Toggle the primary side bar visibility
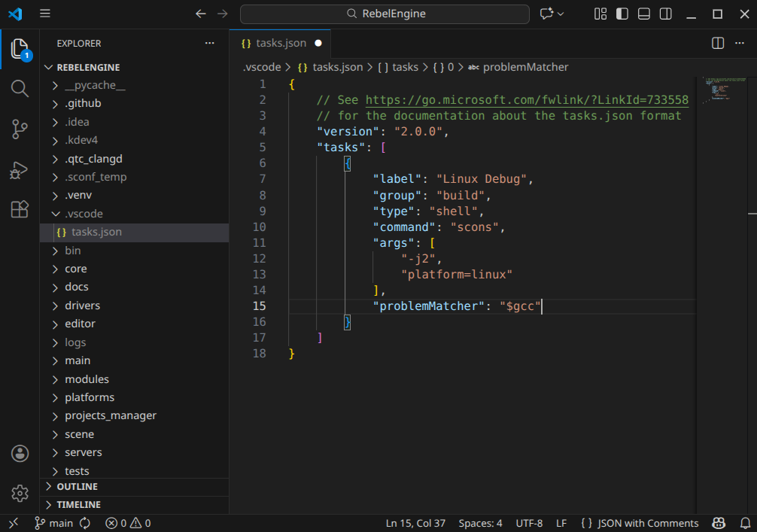757x532 pixels. point(622,14)
